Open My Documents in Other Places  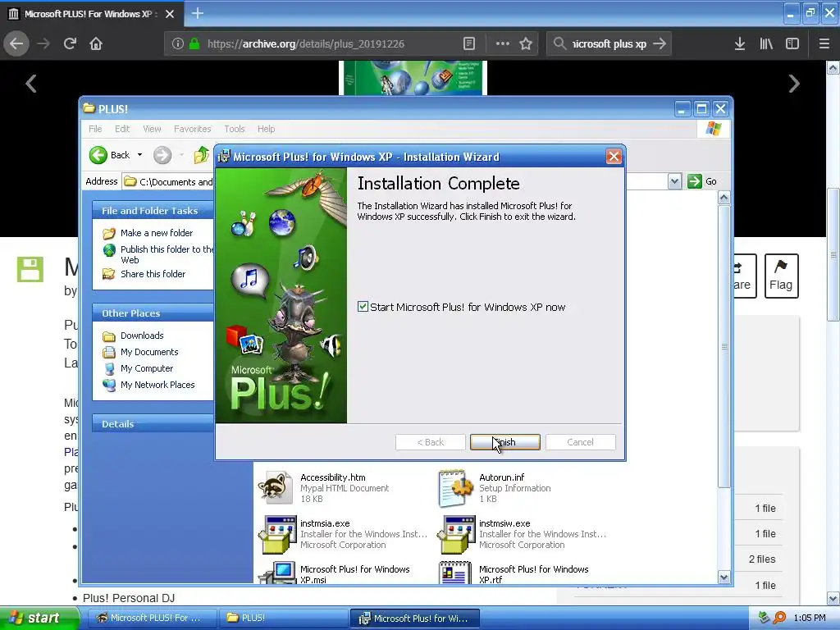tap(149, 352)
